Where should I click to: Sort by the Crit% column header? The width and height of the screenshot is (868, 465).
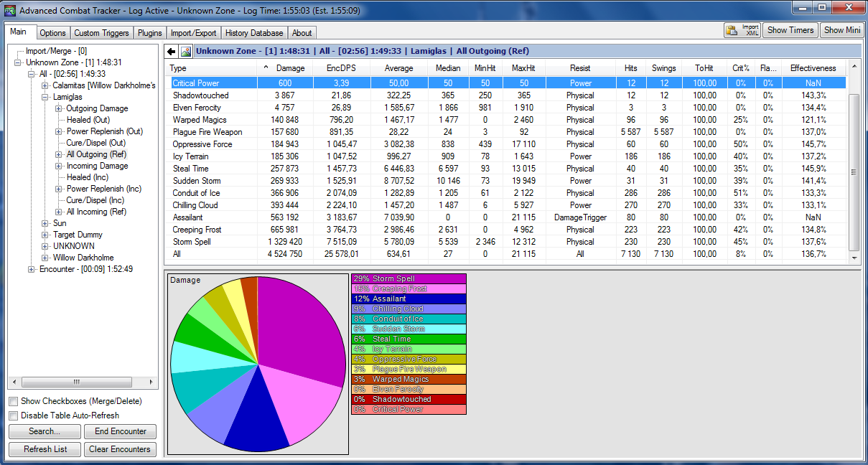(741, 68)
